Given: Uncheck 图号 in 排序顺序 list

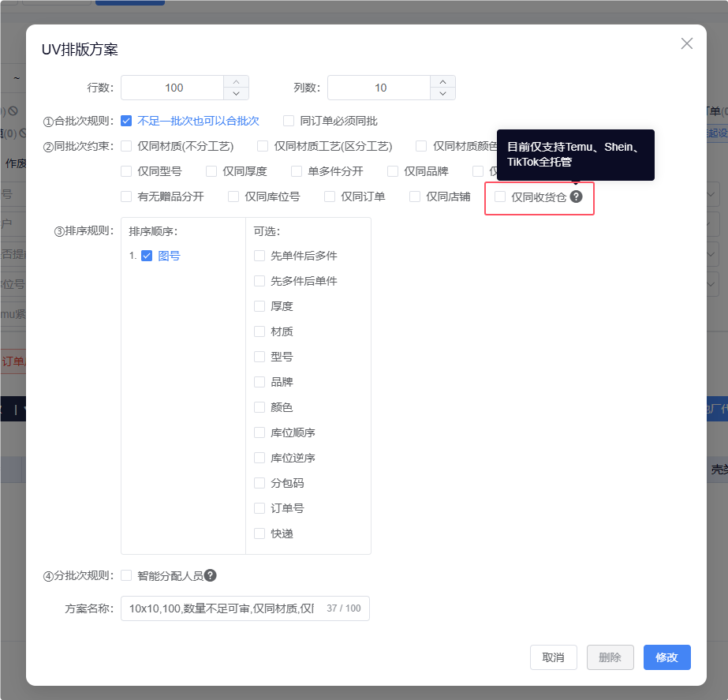Looking at the screenshot, I should click(x=147, y=256).
